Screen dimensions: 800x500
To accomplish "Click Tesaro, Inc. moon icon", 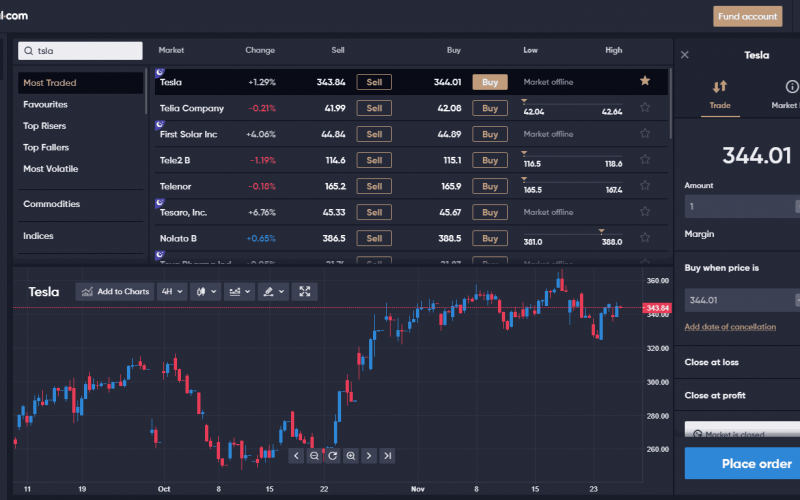I will pos(160,203).
